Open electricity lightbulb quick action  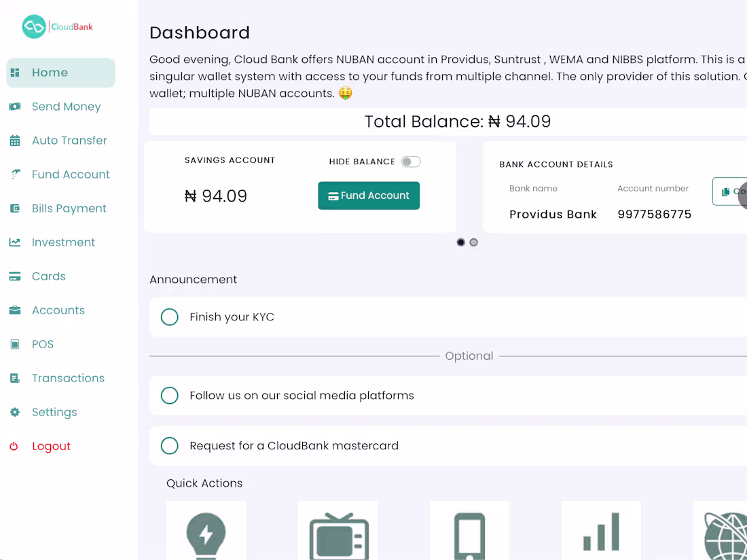[206, 531]
